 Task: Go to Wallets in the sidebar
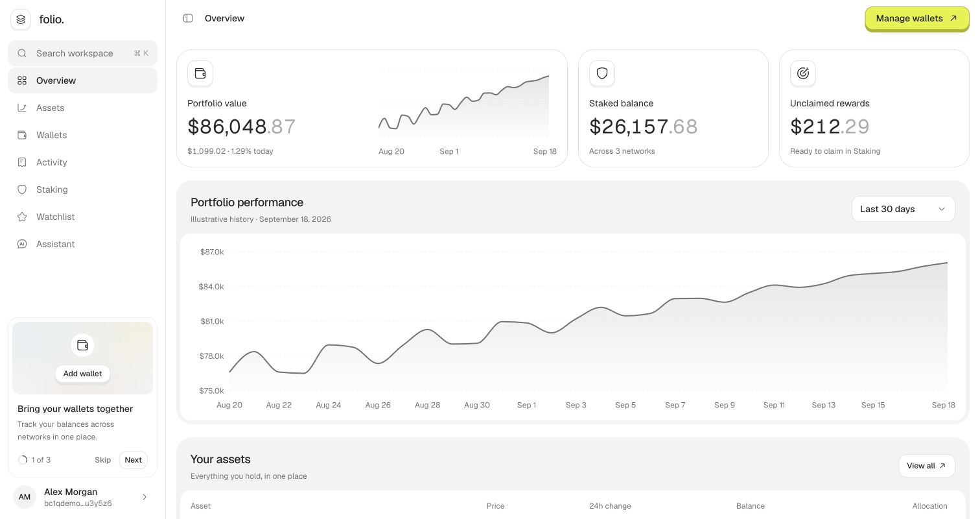(x=82, y=135)
